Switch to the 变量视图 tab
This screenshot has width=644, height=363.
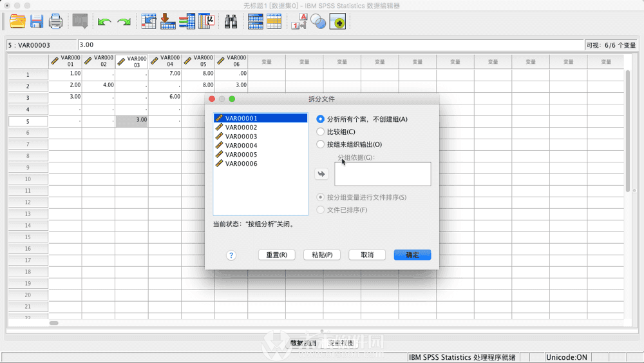(341, 343)
